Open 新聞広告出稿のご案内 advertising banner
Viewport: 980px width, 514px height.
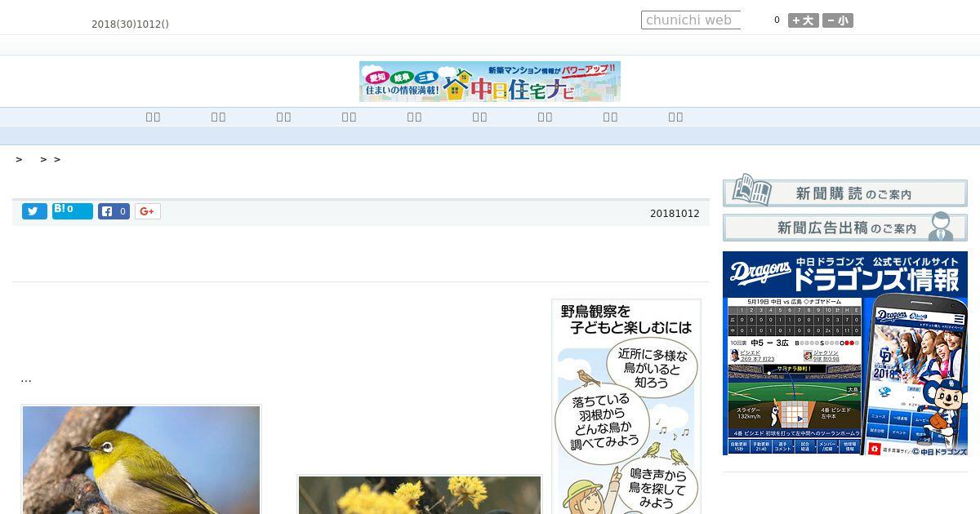pyautogui.click(x=845, y=228)
